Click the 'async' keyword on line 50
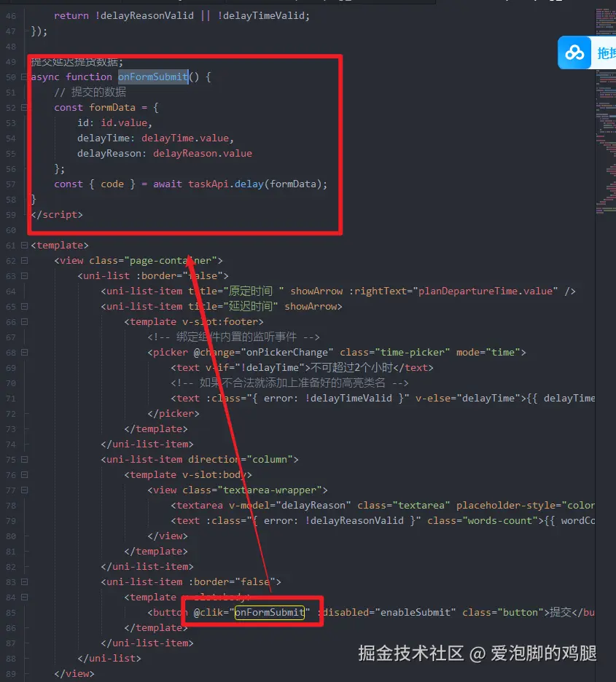The image size is (616, 682). point(45,77)
